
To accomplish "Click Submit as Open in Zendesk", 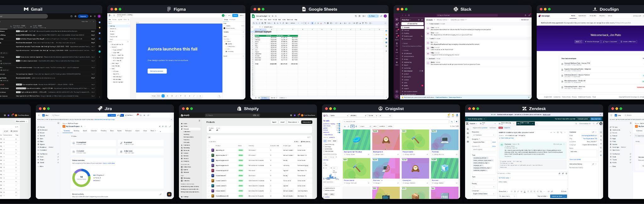I will 557,196.
